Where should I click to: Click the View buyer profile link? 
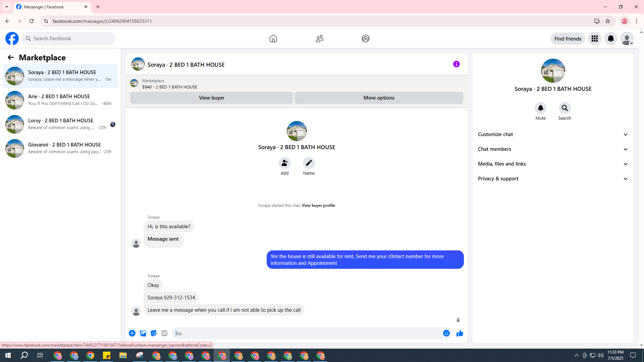coord(318,205)
